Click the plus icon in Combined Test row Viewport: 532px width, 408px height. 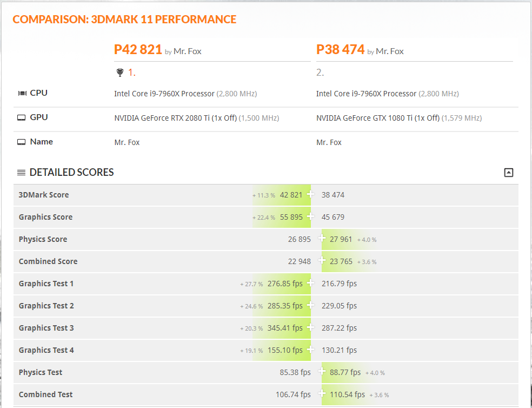[x=322, y=394]
